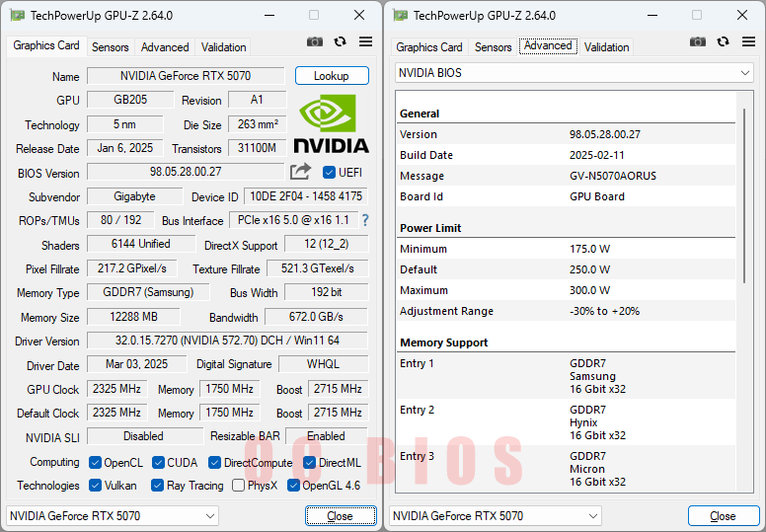The width and height of the screenshot is (766, 532).
Task: Click the Shaders 6144 Unified field
Action: pyautogui.click(x=141, y=244)
